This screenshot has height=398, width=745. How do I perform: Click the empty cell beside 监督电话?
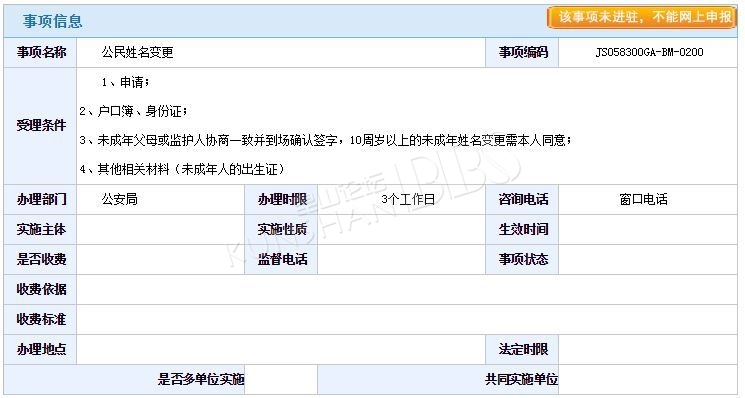401,259
